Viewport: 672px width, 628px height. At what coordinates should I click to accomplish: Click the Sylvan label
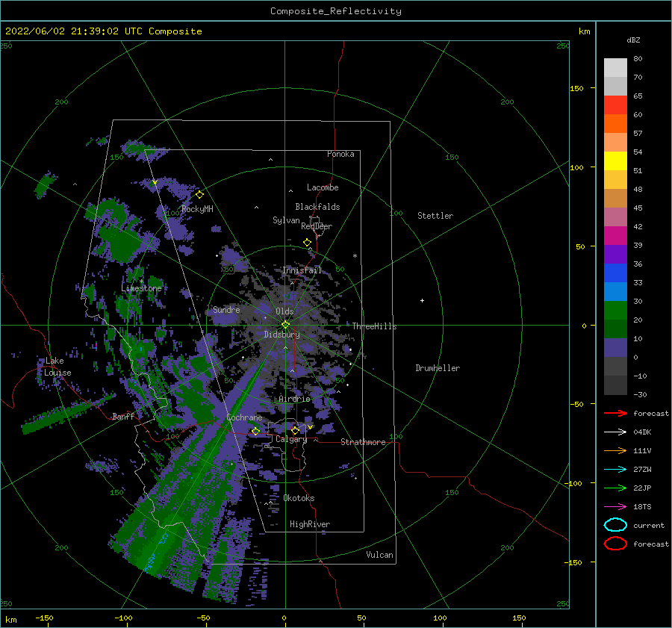coord(286,220)
